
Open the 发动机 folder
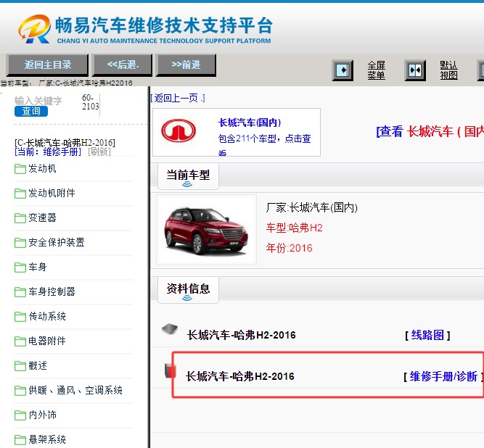coord(42,168)
